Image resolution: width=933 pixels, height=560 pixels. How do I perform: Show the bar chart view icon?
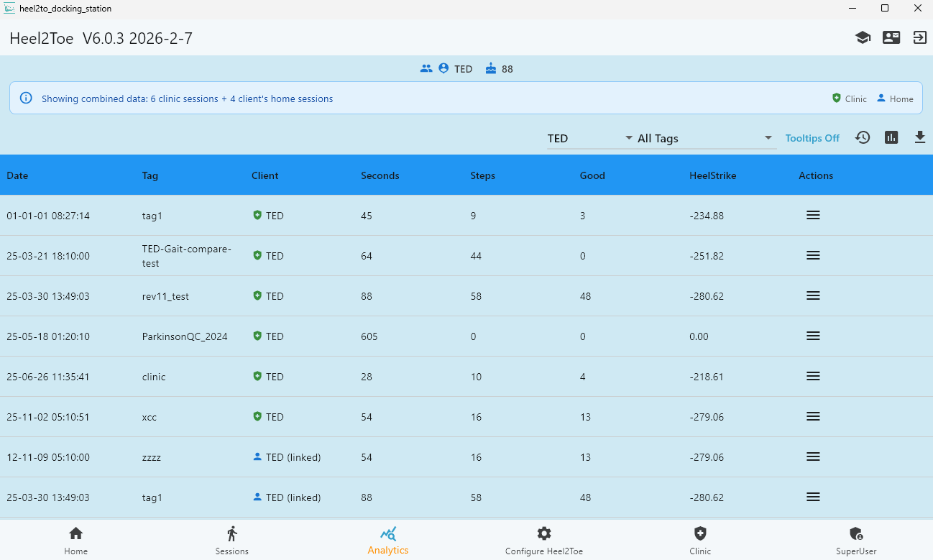click(891, 137)
